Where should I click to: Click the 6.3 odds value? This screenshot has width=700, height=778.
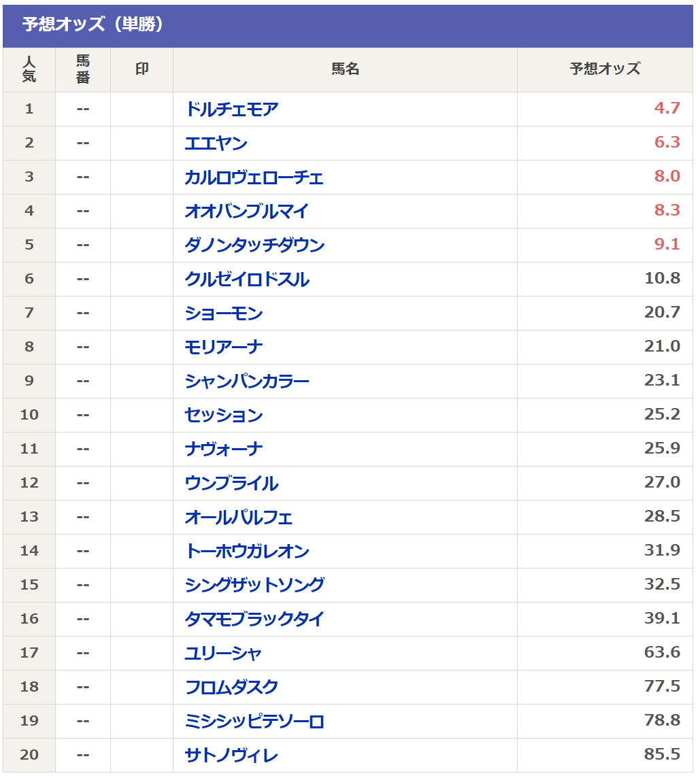tap(667, 142)
